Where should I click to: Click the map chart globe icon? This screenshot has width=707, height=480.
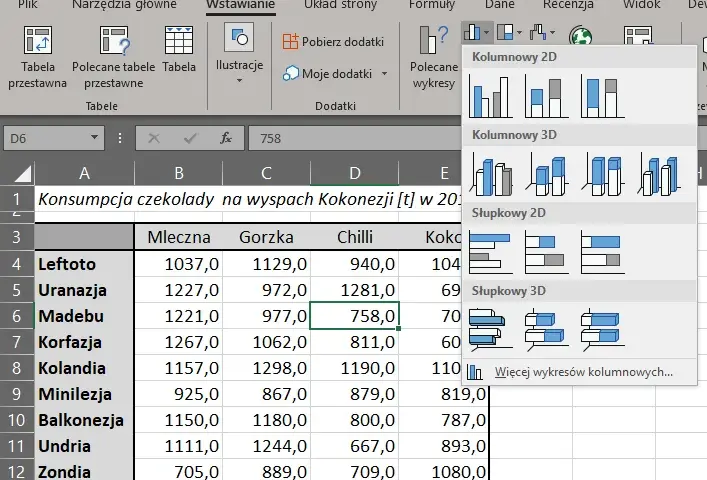coord(580,36)
